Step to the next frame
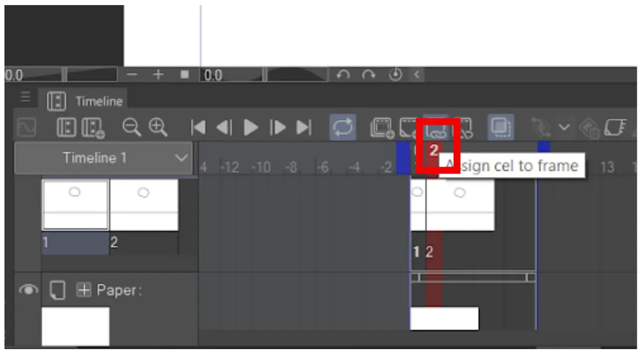The width and height of the screenshot is (644, 353). 278,127
